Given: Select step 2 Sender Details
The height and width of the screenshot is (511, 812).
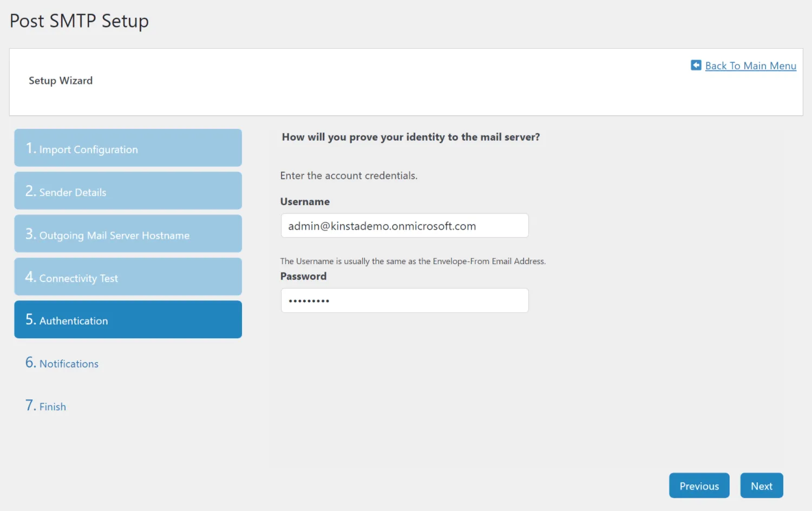Looking at the screenshot, I should (128, 191).
